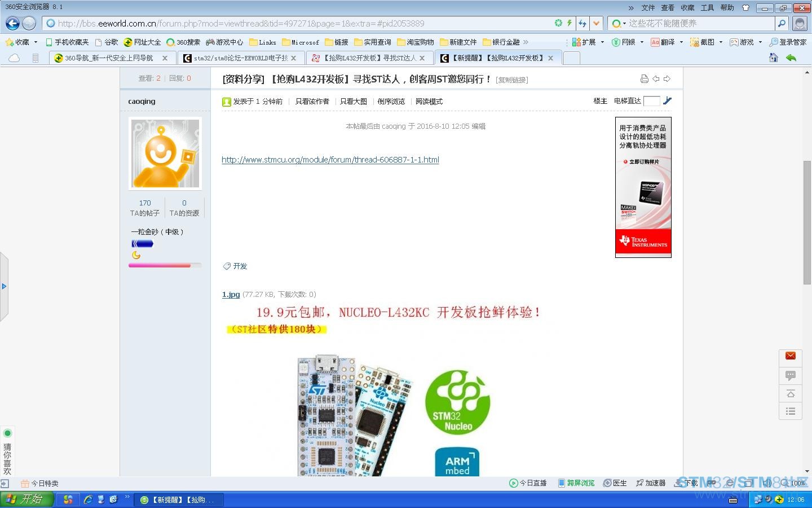Expand the 翻译 translate dropdown

coord(681,42)
